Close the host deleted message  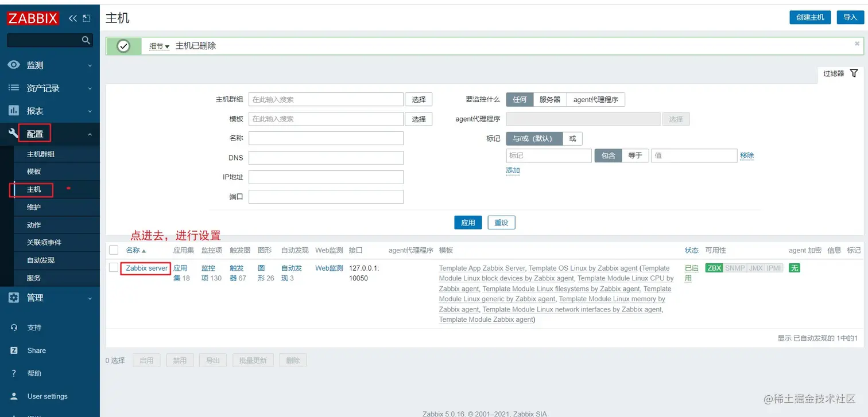click(857, 44)
